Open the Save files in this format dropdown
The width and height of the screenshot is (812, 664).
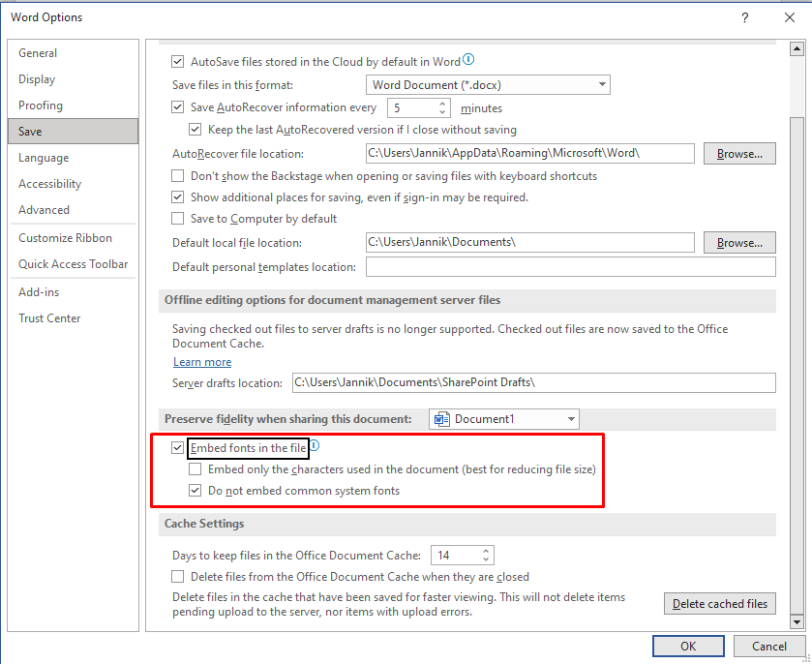(x=488, y=85)
